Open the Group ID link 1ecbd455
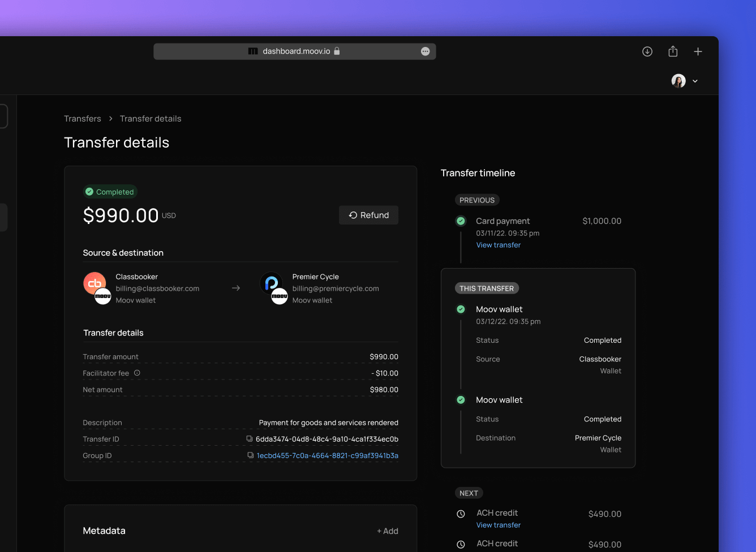The width and height of the screenshot is (756, 552). click(328, 455)
